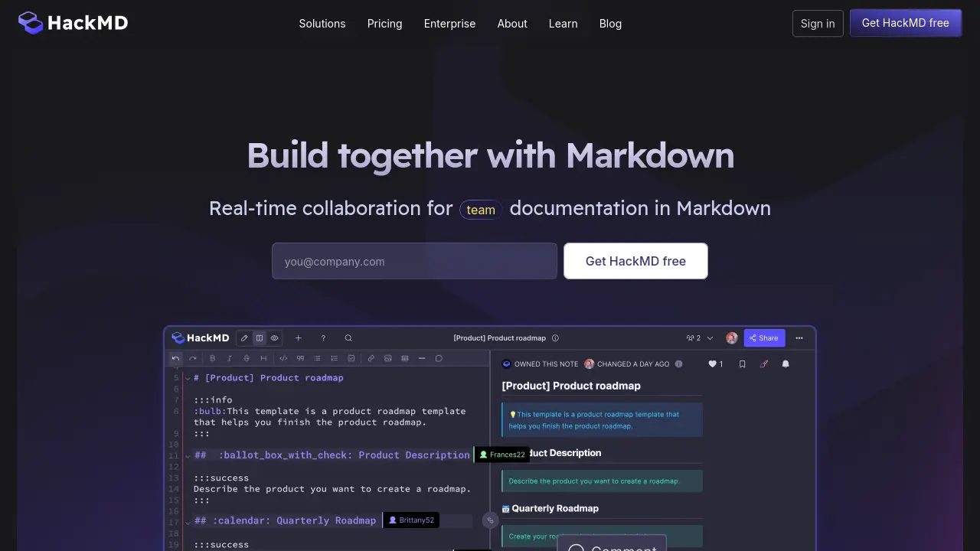Screen dimensions: 980x551
Task: Collapse the Quarterly Roadmap section fold arrow
Action: point(188,522)
